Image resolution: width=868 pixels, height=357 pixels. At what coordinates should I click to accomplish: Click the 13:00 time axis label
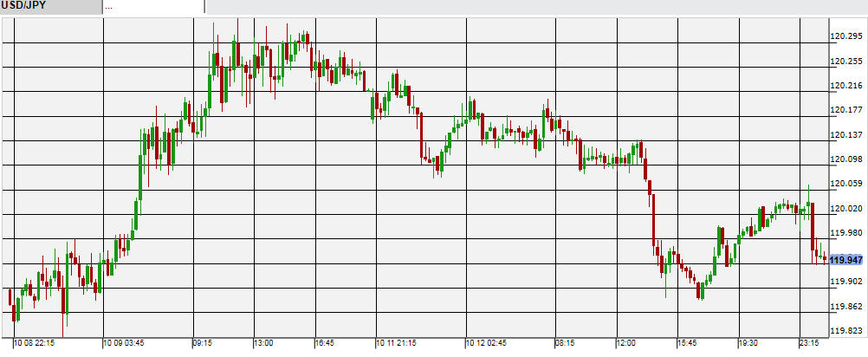point(265,343)
